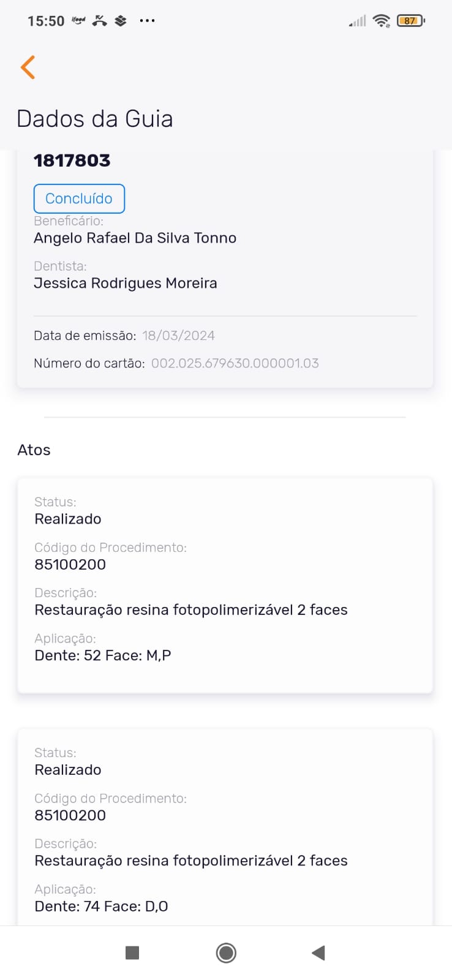Select dentist name Jessica Rodrigues Moreira

(126, 283)
